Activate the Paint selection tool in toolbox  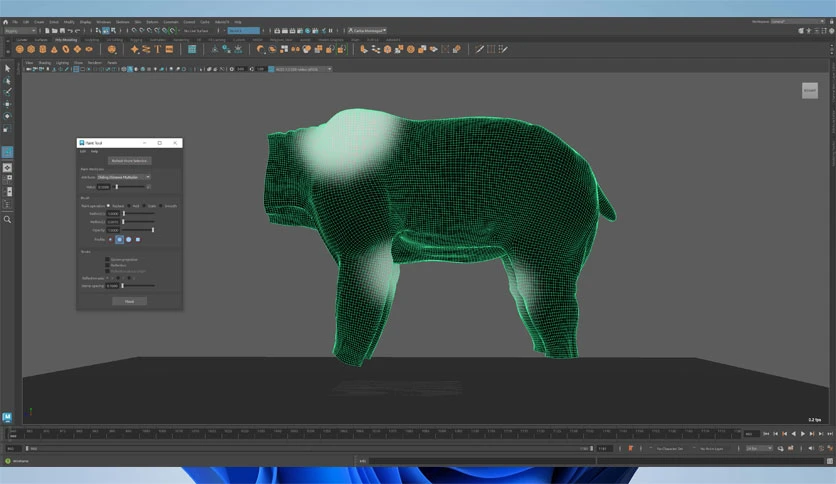(7, 92)
